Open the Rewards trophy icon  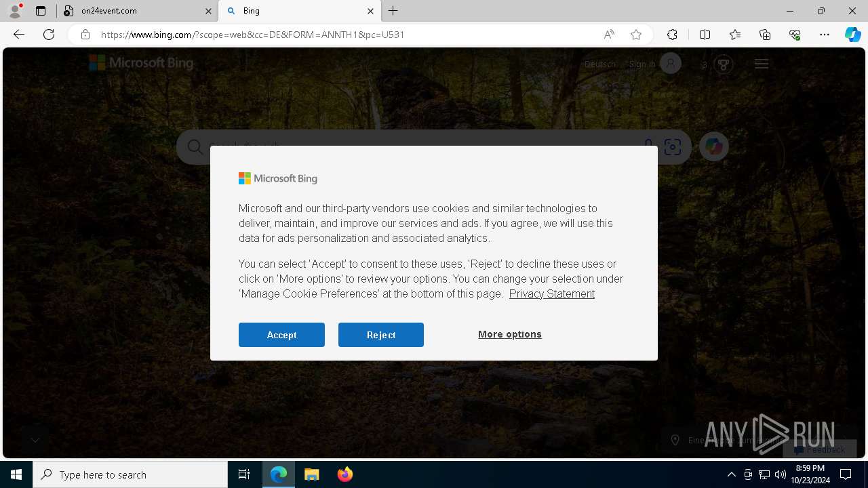coord(724,64)
